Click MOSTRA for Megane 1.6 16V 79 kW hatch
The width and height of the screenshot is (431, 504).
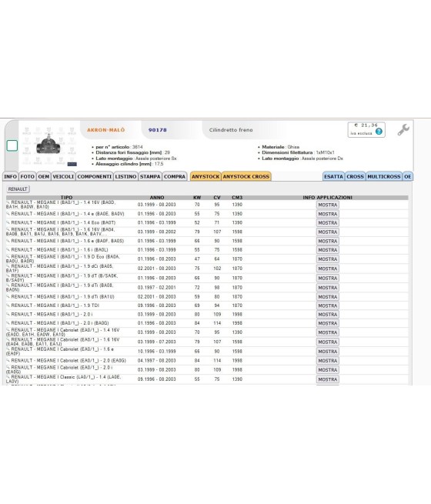pos(328,232)
